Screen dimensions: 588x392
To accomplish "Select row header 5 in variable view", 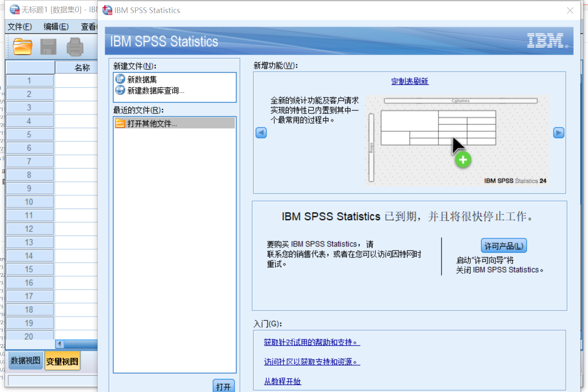I will point(30,135).
